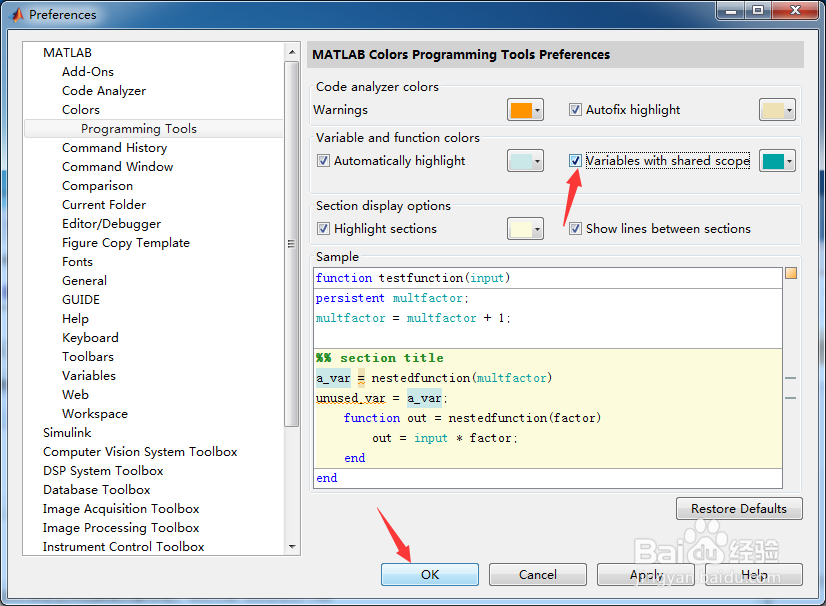Pick the pale yellow Highlight sections swatch
This screenshot has width=826, height=606.
coord(521,229)
